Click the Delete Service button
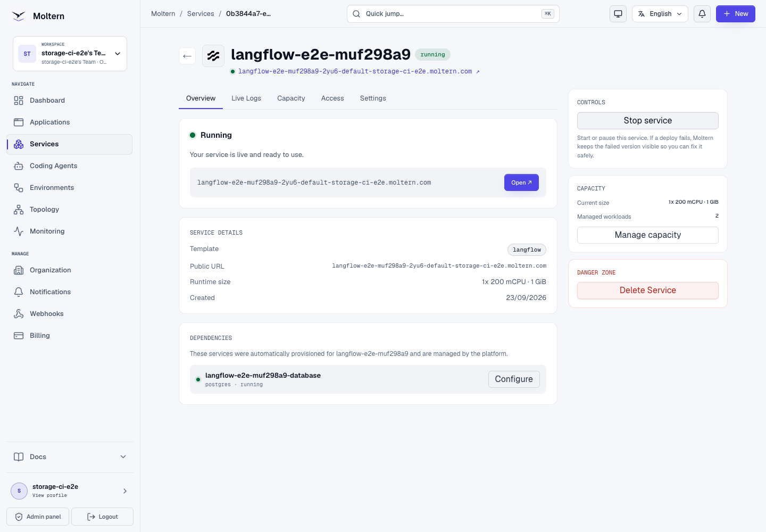This screenshot has width=766, height=532. click(x=648, y=290)
